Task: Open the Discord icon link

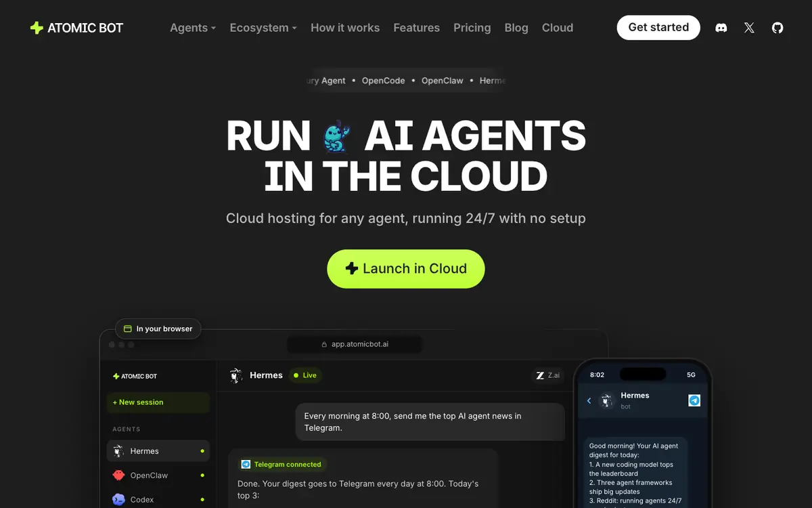Action: pyautogui.click(x=721, y=28)
